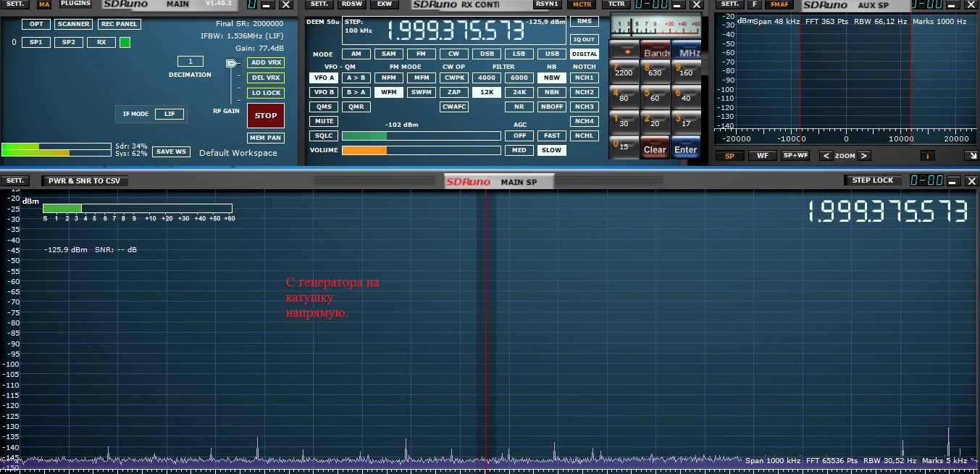
Task: Switch noise blanker to NBOFF
Action: click(552, 107)
